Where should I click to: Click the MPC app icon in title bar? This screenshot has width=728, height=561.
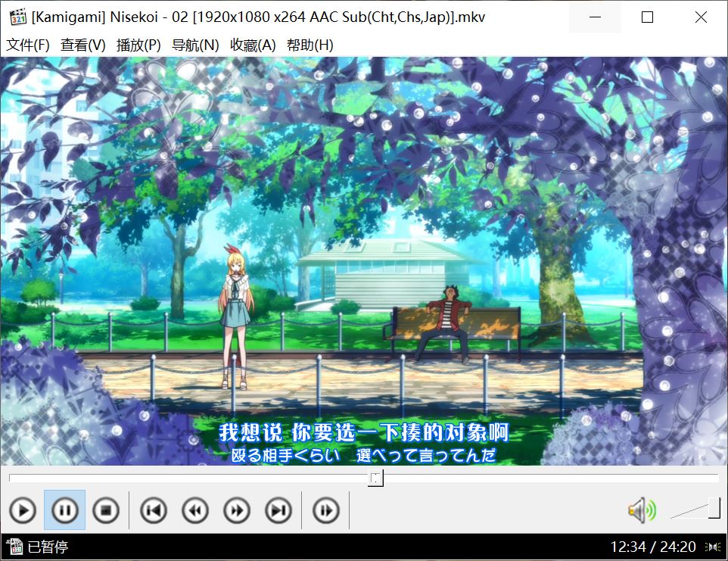pos(17,17)
